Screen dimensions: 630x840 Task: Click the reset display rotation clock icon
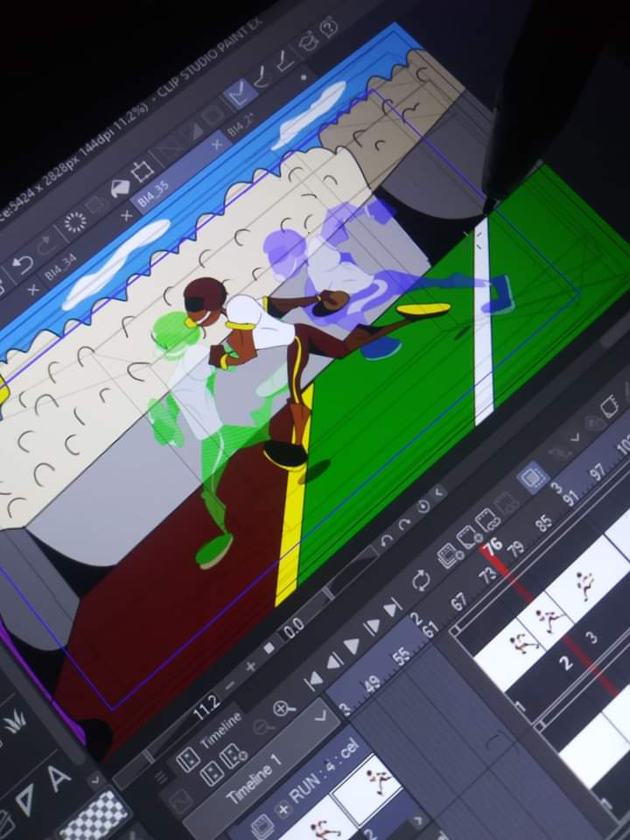click(x=423, y=507)
